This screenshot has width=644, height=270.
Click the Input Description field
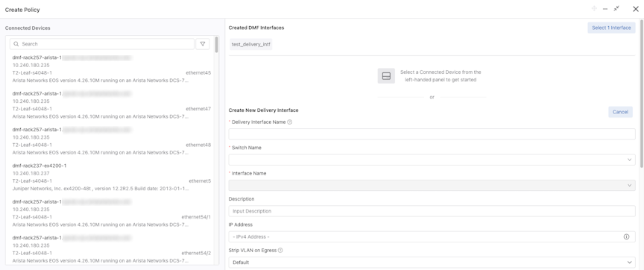[x=432, y=211]
